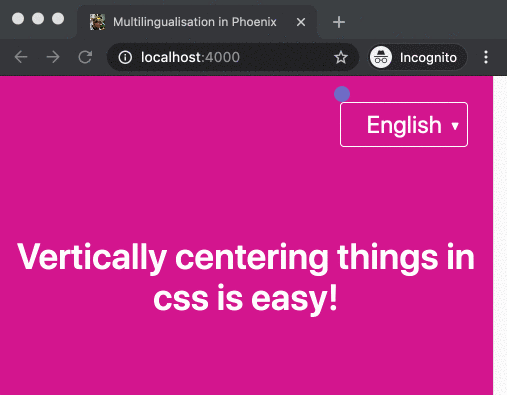View site information icon in address bar
The image size is (507, 395).
click(125, 57)
